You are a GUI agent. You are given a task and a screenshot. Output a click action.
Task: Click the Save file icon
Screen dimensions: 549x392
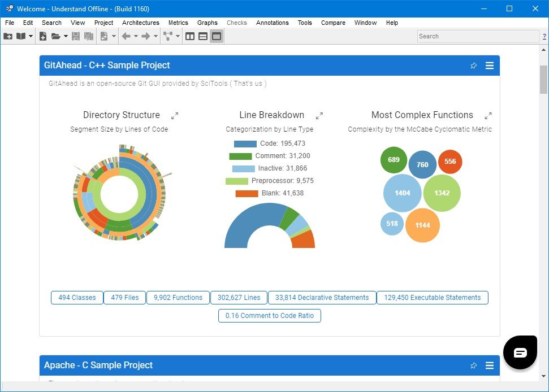pos(76,36)
